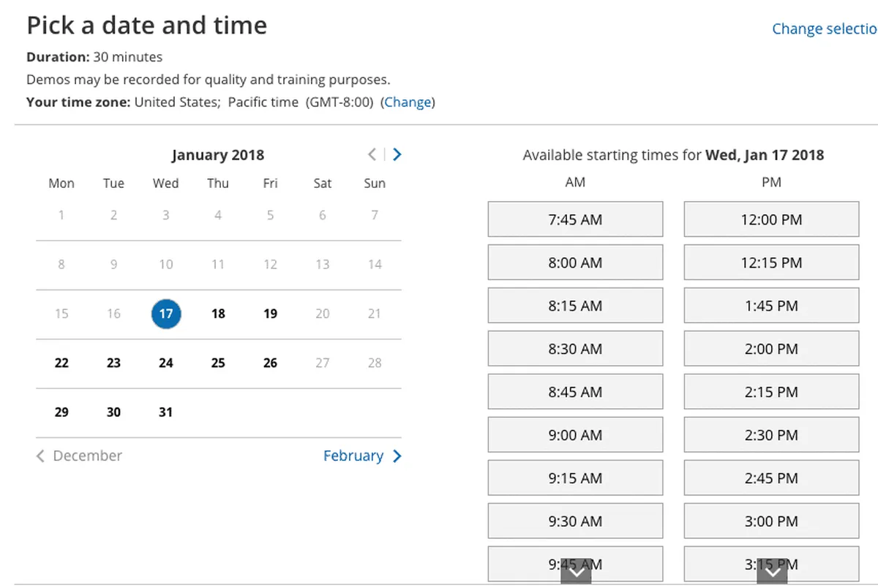878x588 pixels.
Task: Pick the 3:00 PM time slot
Action: tap(771, 521)
